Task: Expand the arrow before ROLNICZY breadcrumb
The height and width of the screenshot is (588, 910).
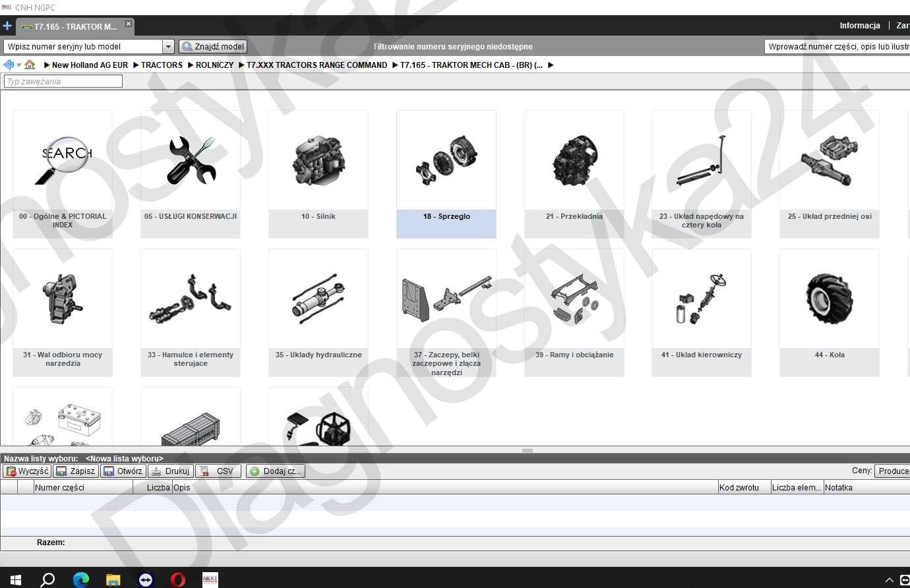Action: tap(191, 65)
